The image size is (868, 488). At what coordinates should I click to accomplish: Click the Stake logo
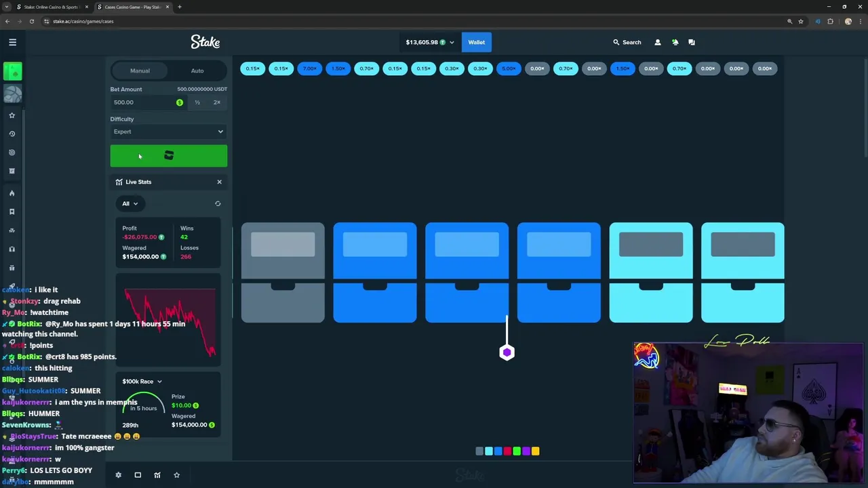(x=205, y=42)
